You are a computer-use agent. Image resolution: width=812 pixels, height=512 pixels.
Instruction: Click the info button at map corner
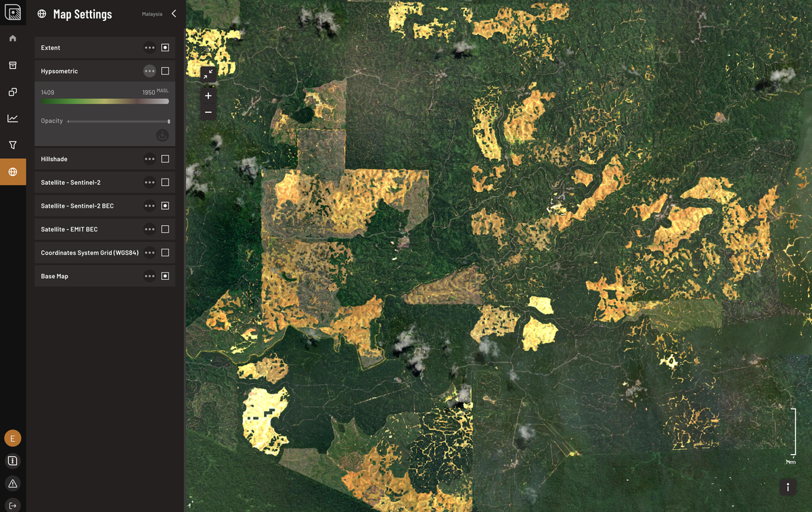point(788,487)
